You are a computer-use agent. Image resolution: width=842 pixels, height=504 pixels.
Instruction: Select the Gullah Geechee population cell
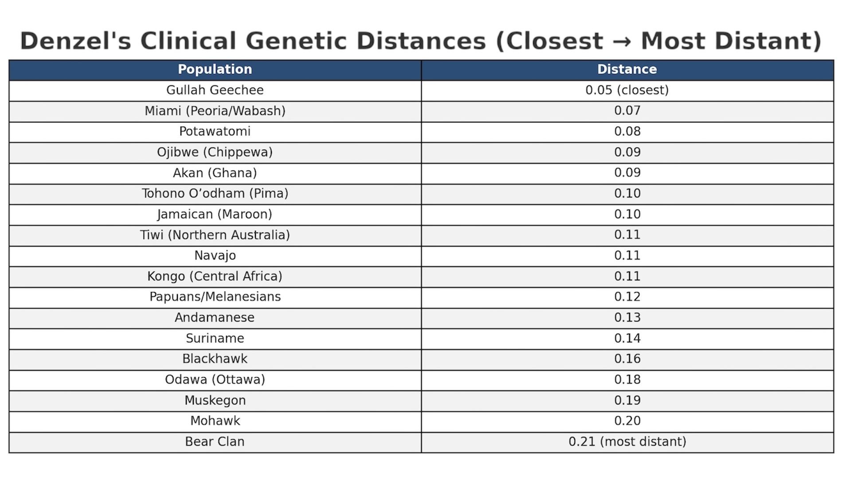pyautogui.click(x=215, y=90)
